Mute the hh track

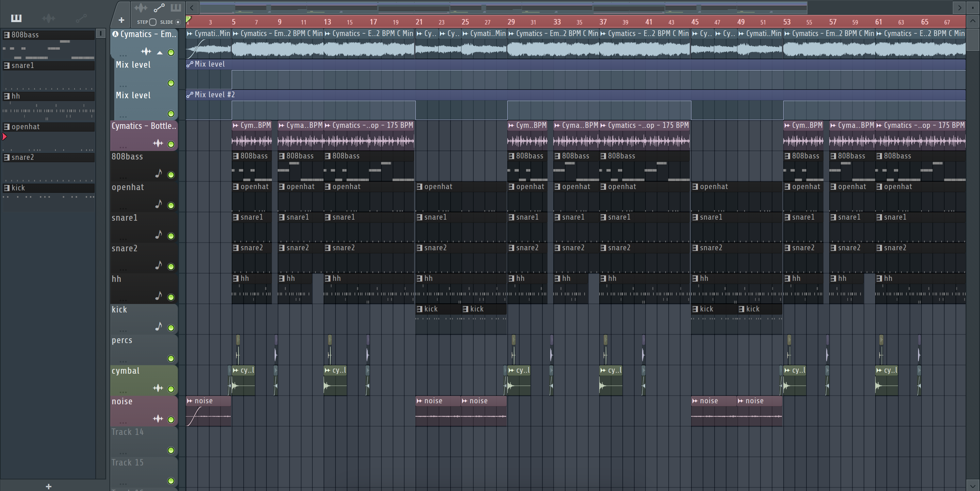pyautogui.click(x=171, y=297)
